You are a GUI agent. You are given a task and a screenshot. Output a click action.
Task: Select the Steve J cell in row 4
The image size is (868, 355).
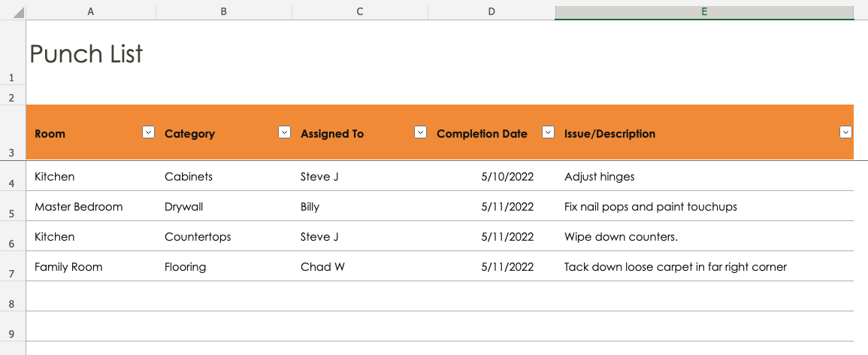[360, 176]
